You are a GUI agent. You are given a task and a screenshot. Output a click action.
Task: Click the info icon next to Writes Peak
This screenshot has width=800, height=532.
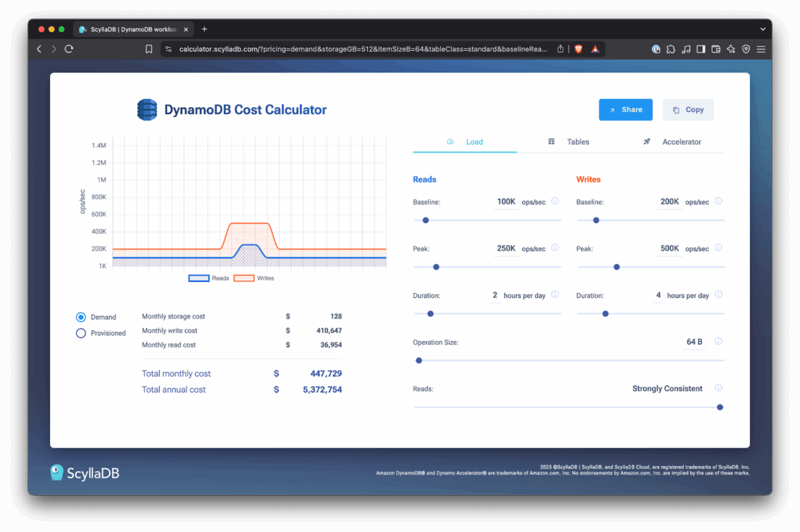[x=719, y=248]
